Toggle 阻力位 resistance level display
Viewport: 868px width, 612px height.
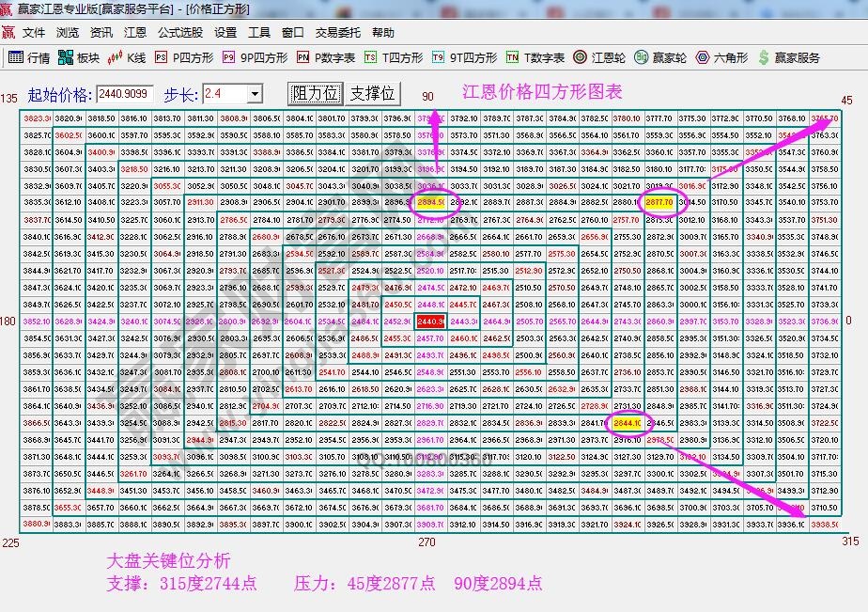(313, 93)
